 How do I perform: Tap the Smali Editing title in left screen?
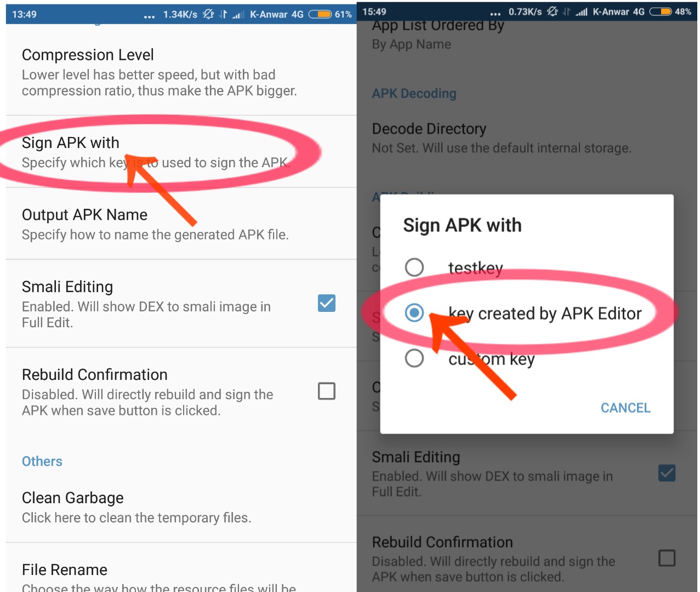click(67, 287)
